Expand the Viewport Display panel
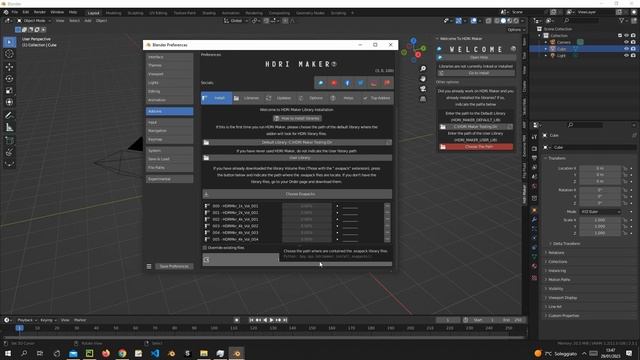Screen dimensions: 640x360 click(562, 298)
